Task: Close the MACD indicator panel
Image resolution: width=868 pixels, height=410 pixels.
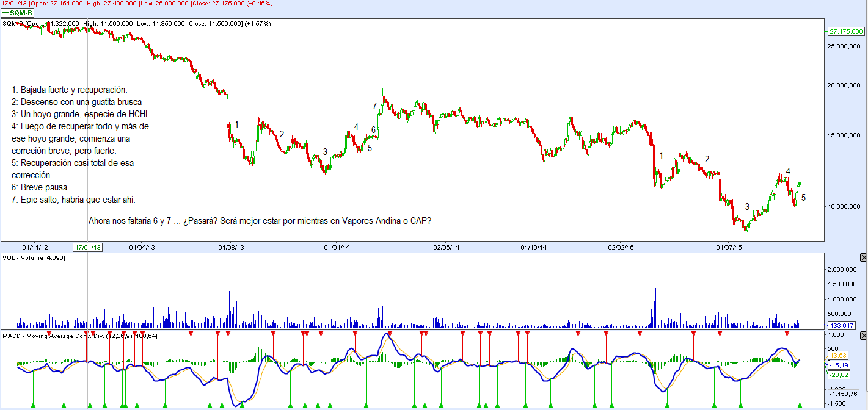Action: (863, 336)
